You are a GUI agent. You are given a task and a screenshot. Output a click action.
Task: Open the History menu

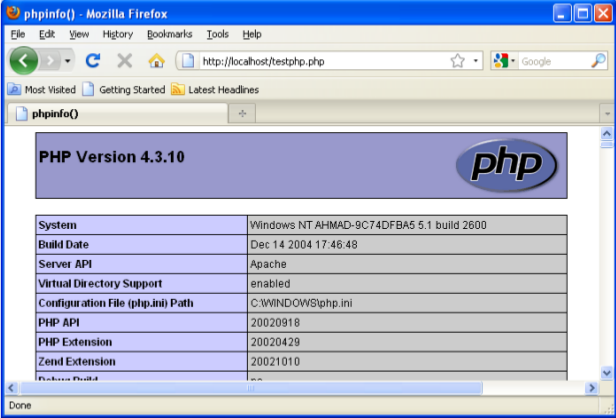(x=117, y=34)
